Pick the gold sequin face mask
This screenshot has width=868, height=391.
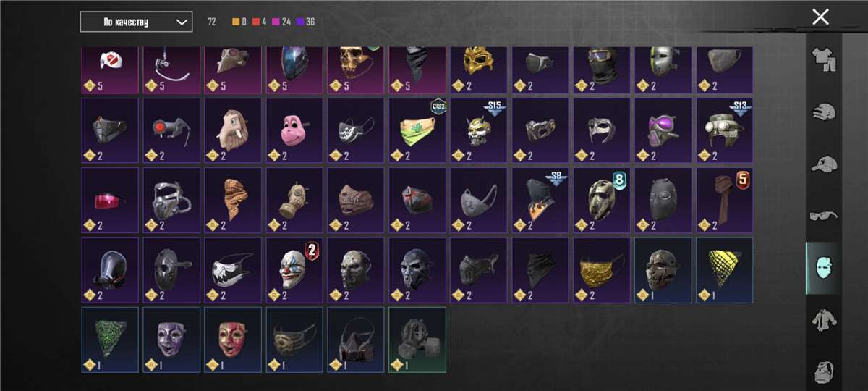(602, 271)
